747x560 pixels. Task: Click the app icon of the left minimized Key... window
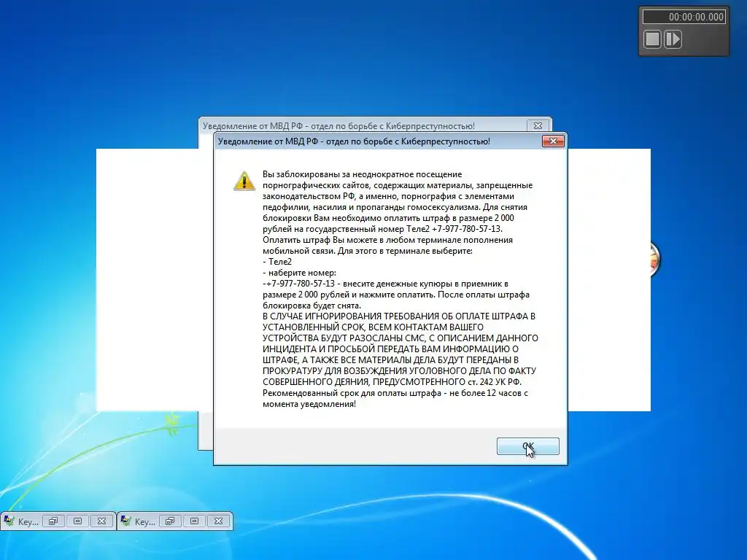(x=9, y=521)
